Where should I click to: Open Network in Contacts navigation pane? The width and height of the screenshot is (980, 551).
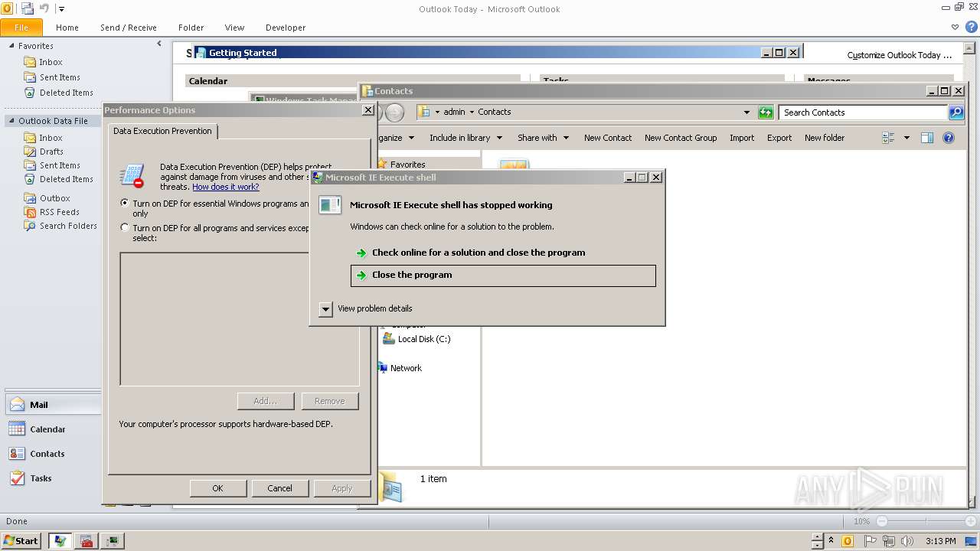click(406, 368)
